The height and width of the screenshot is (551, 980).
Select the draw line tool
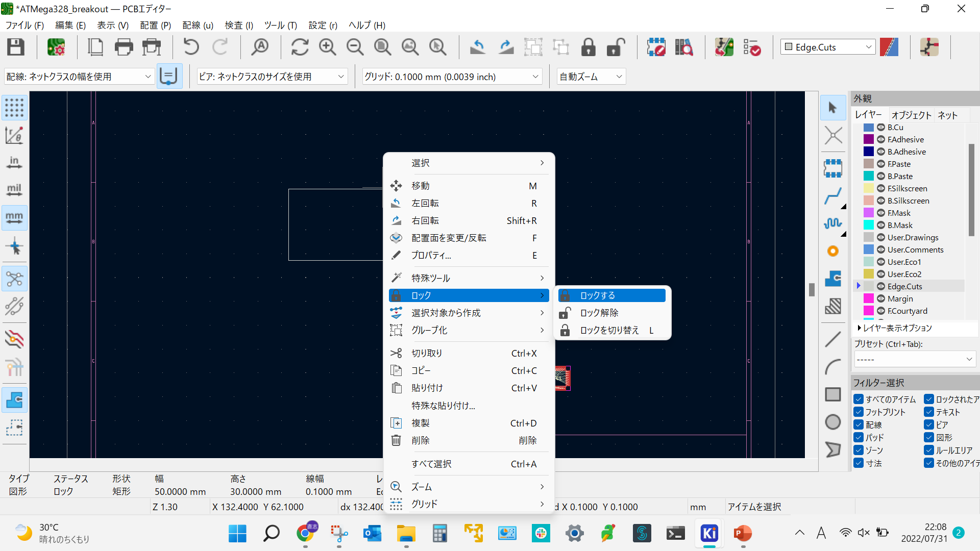tap(832, 339)
